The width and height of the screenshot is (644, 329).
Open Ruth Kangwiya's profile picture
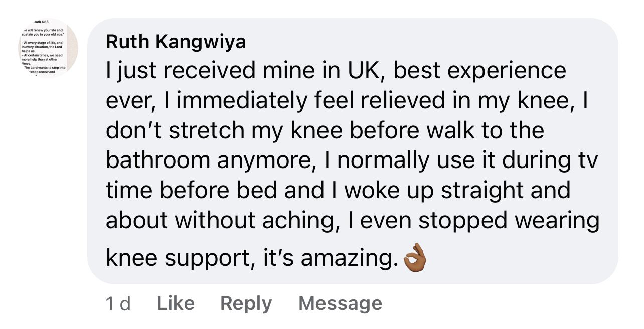click(x=49, y=48)
